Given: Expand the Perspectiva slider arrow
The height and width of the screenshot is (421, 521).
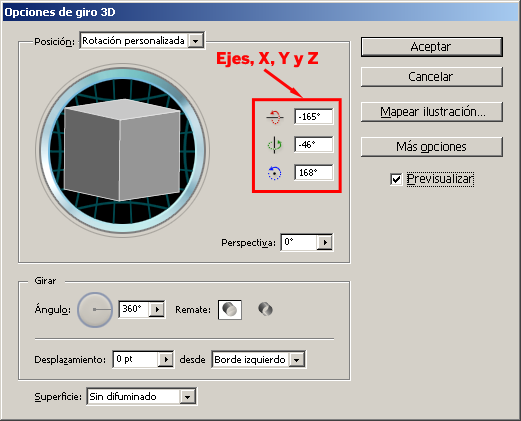Looking at the screenshot, I should click(325, 243).
